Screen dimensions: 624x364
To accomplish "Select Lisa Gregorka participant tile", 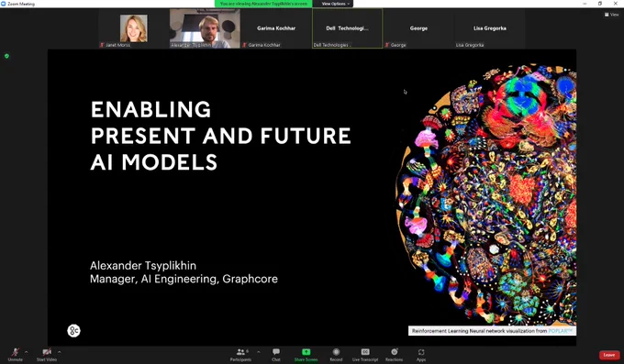I will click(x=490, y=28).
